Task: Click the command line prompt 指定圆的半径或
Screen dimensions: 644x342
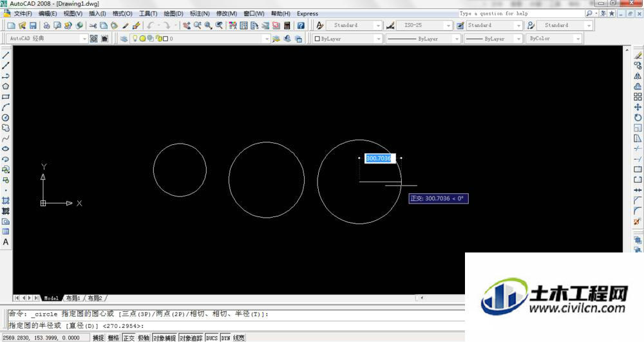Action: (x=35, y=326)
